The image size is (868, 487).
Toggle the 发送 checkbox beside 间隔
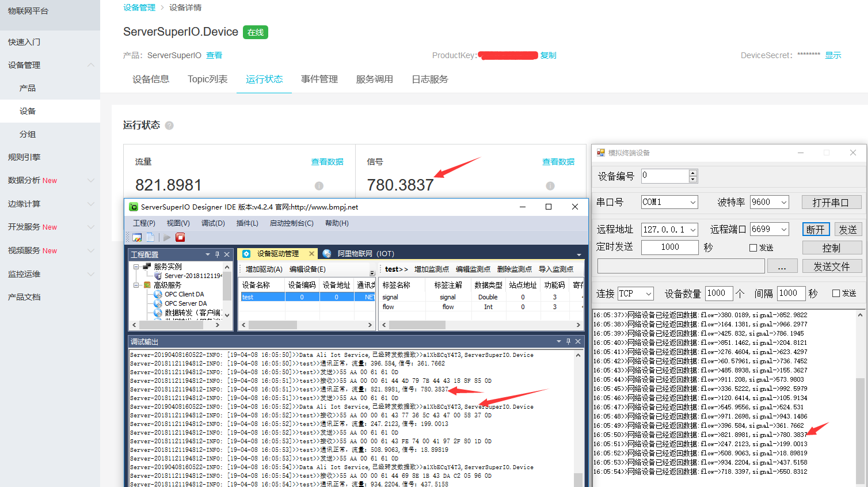coord(836,293)
